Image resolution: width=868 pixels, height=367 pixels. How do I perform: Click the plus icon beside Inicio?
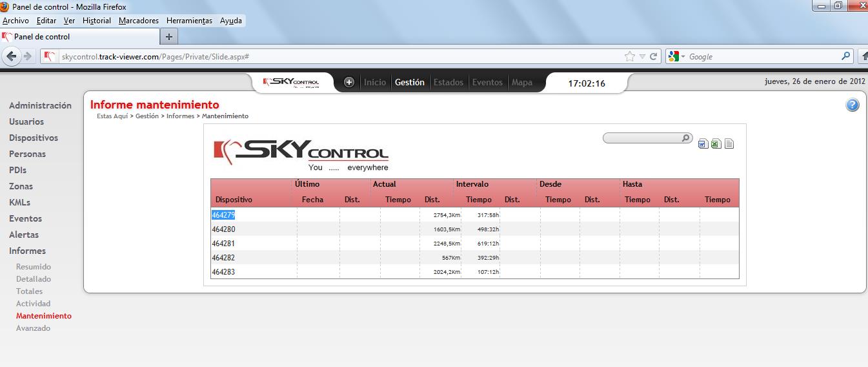349,82
